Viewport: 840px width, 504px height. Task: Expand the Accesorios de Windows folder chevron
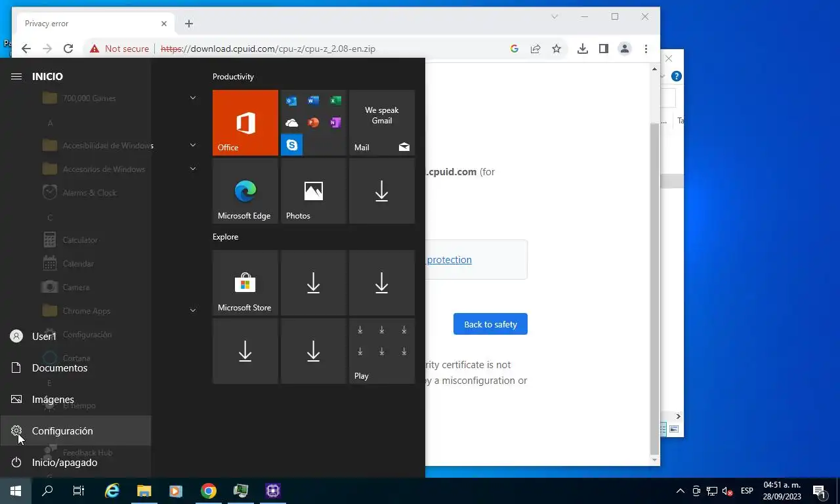click(193, 169)
